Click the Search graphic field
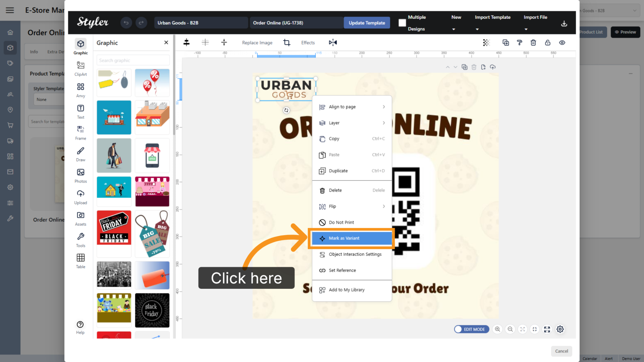 pos(133,61)
